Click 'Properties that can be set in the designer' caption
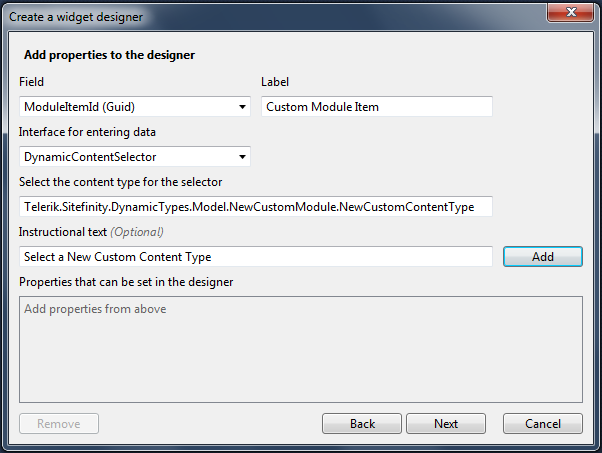The width and height of the screenshot is (602, 453). coord(126,282)
